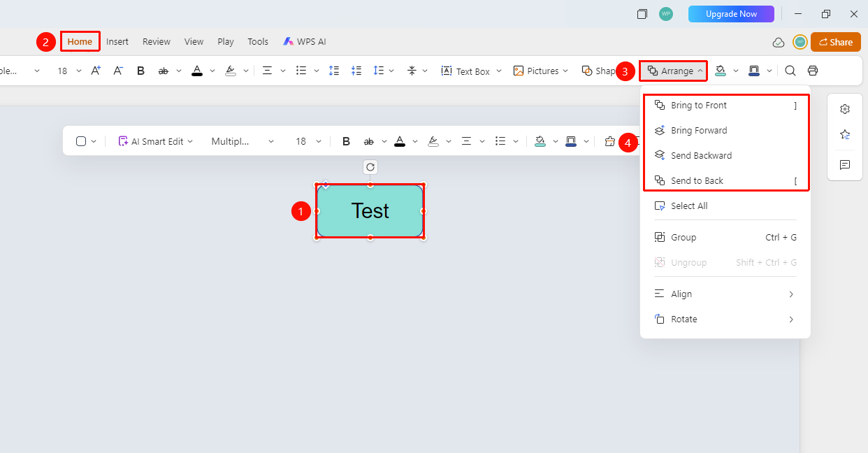Choose Send Backward from Arrange menu
The image size is (868, 453).
725,156
